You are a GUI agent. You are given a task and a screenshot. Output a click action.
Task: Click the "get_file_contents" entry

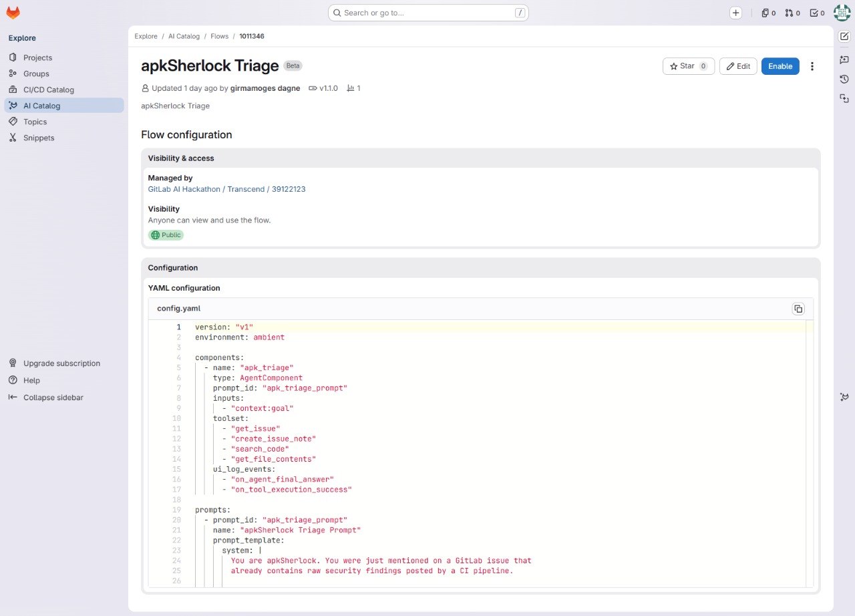(273, 459)
